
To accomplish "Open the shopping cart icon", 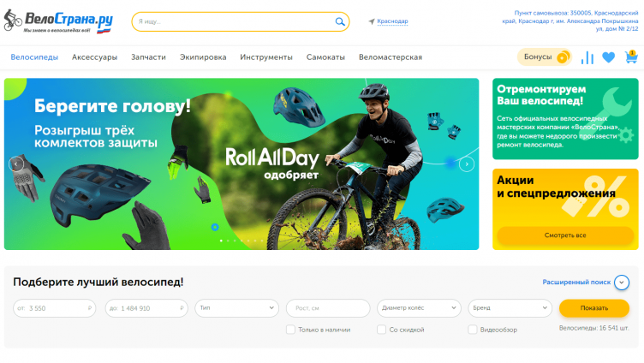I will [631, 57].
